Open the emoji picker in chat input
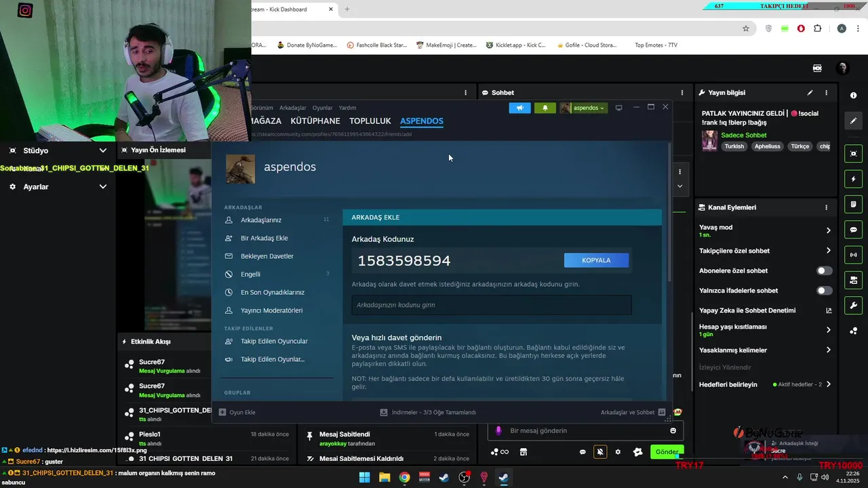868x488 pixels. coord(673,430)
